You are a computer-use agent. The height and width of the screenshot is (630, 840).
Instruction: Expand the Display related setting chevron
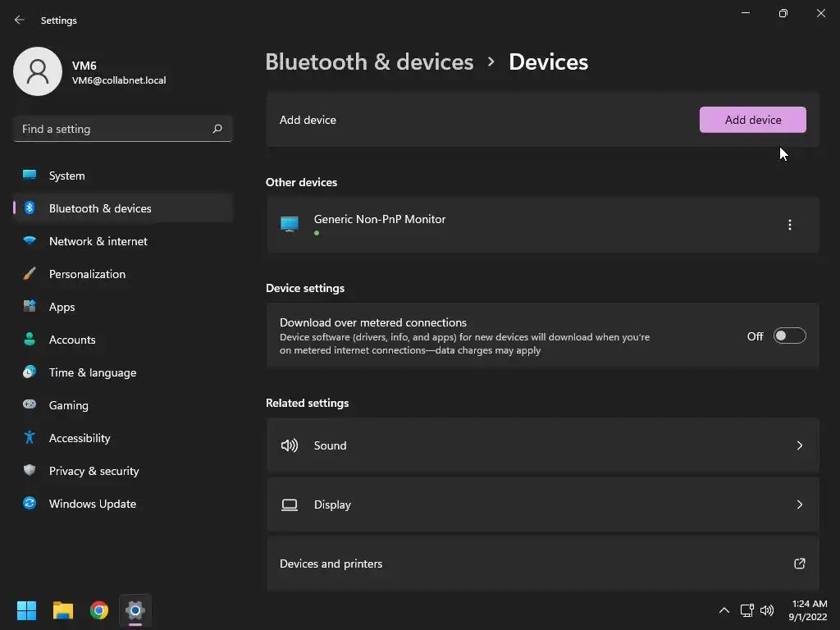(x=800, y=504)
